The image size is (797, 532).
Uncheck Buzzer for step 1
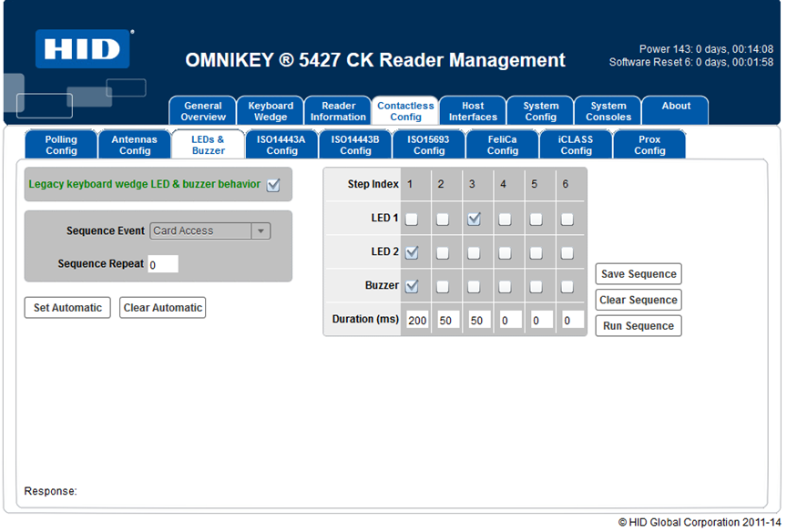pos(412,287)
